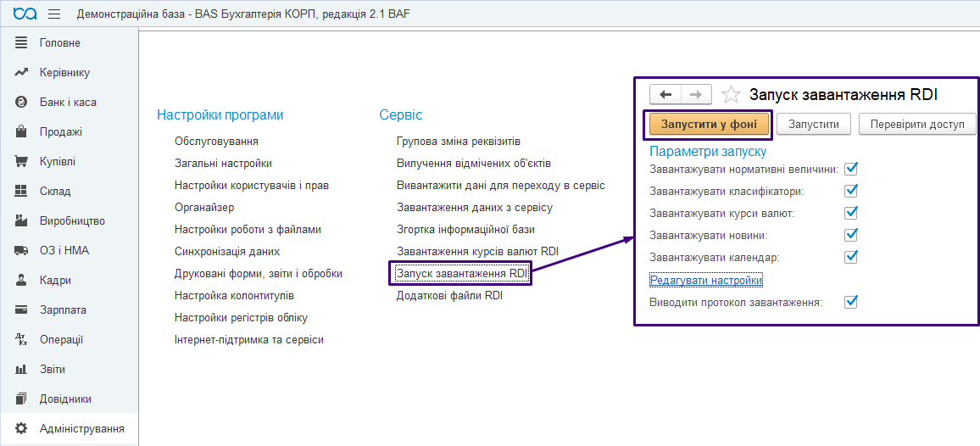
Task: Open Інтернет-підтримка та сервіси link
Action: tap(248, 340)
